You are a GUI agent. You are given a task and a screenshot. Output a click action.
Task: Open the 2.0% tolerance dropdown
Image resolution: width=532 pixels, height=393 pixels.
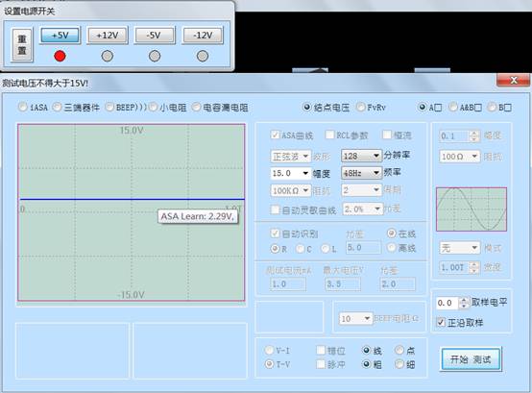tap(363, 209)
